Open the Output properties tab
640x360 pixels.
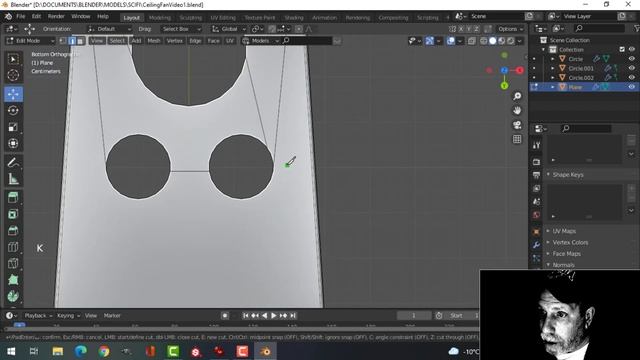point(536,175)
